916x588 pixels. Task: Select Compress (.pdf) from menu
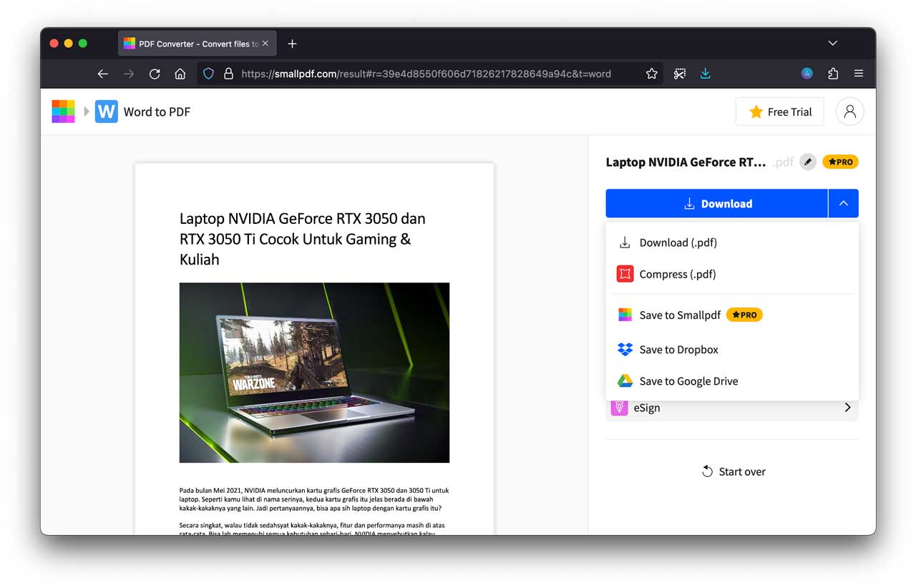[732, 274]
